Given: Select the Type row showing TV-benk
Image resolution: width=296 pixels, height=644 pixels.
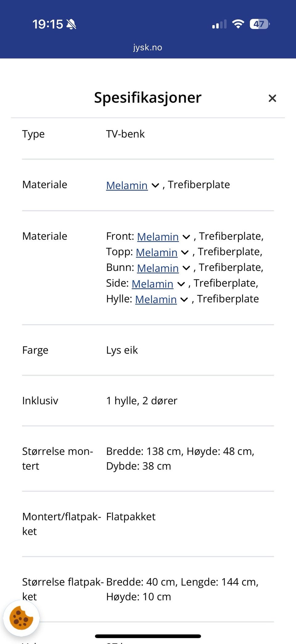Looking at the screenshot, I should [x=125, y=134].
